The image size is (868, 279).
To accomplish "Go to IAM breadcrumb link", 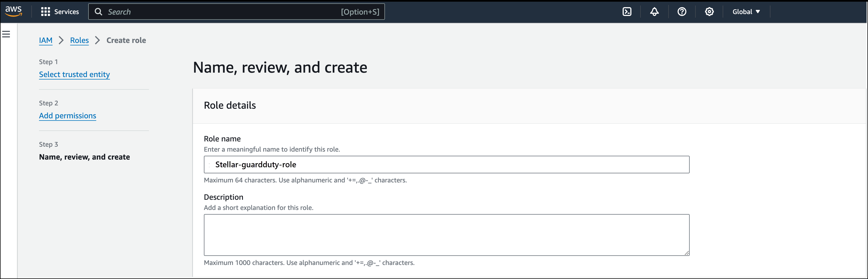I will tap(46, 40).
